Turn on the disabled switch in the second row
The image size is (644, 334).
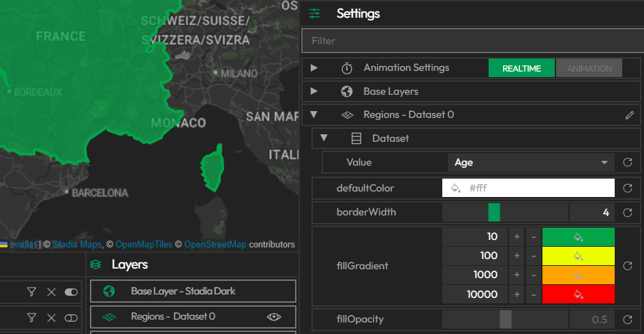click(71, 318)
